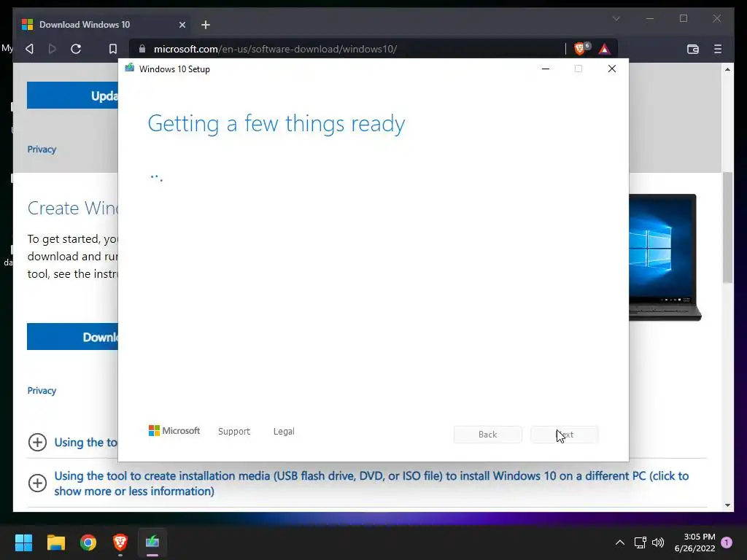Click the 'Using the to' link, first row
The height and width of the screenshot is (560, 747).
click(86, 443)
